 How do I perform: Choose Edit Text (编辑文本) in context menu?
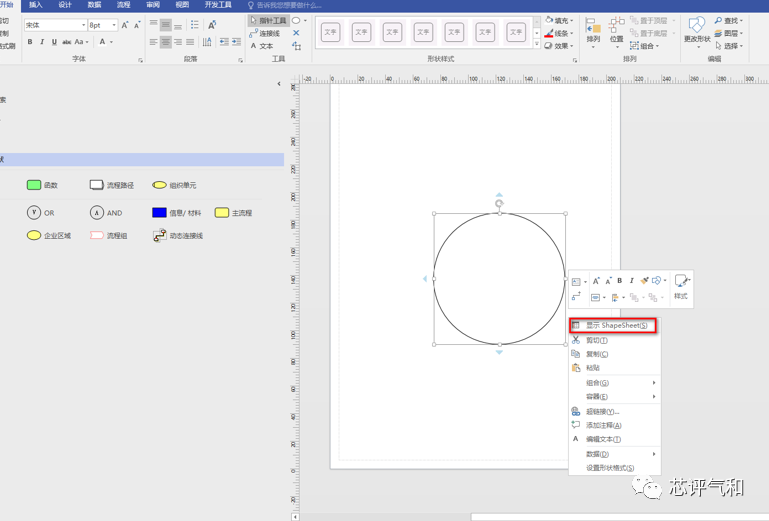613,439
